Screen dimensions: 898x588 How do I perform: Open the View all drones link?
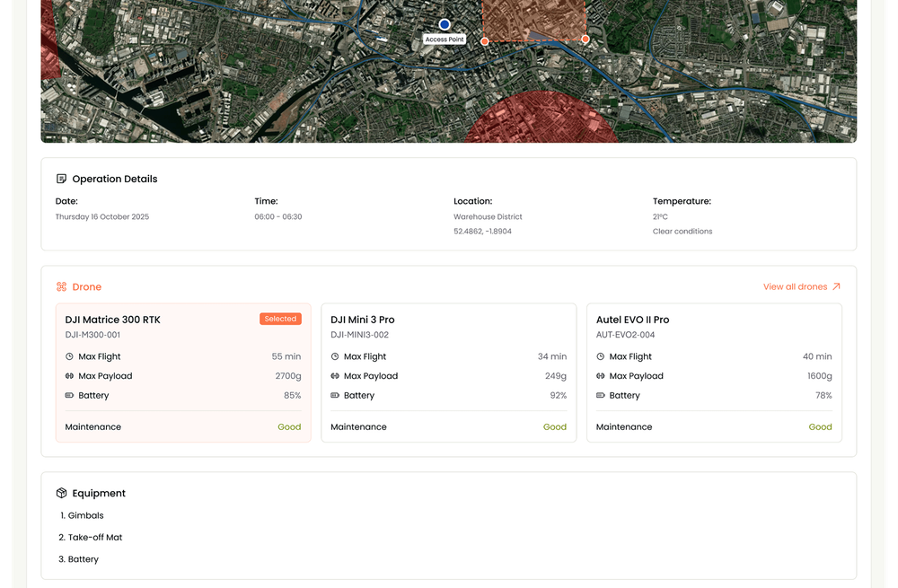click(x=795, y=287)
